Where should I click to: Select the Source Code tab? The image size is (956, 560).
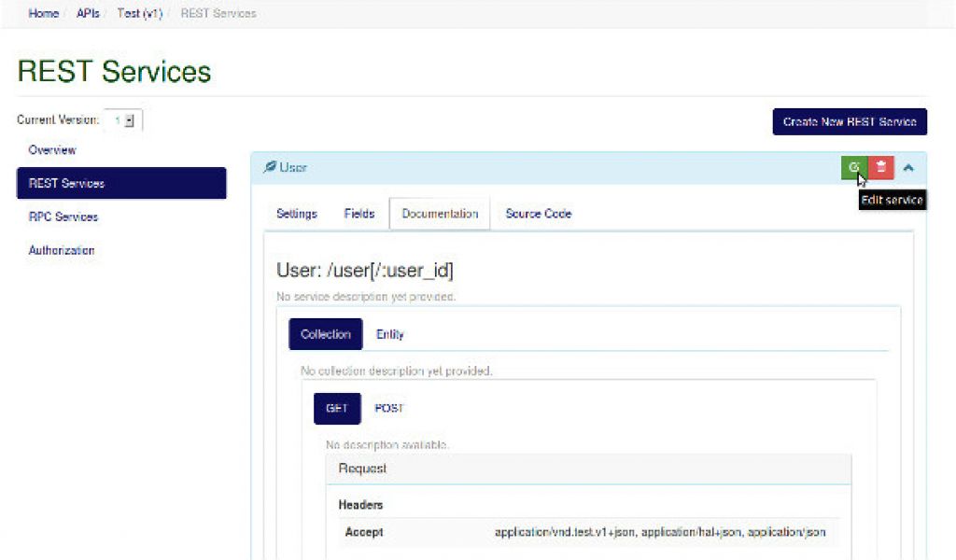(538, 214)
